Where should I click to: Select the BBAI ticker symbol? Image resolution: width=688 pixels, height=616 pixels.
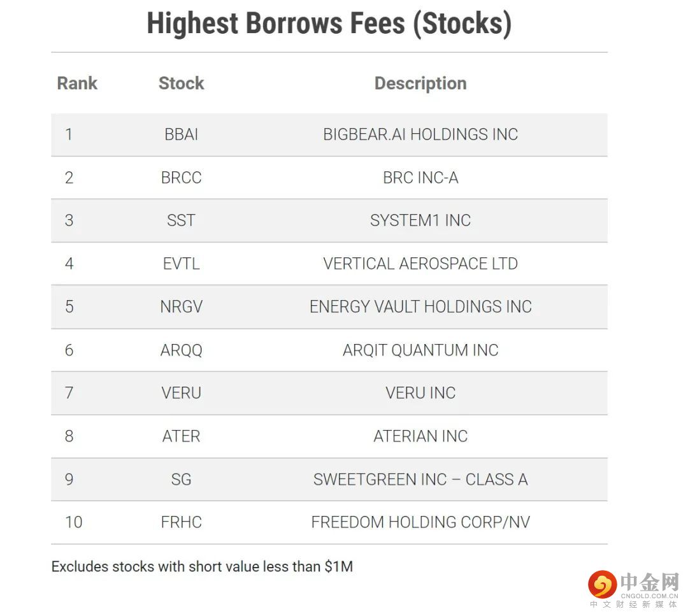click(181, 134)
